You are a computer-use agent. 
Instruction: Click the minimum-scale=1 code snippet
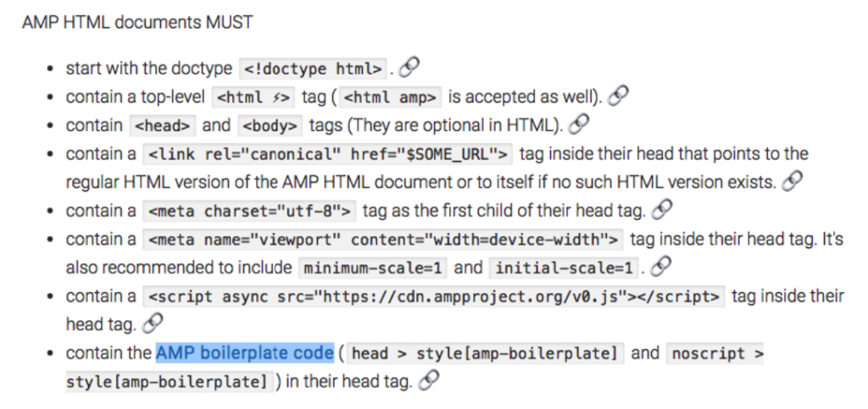[373, 268]
